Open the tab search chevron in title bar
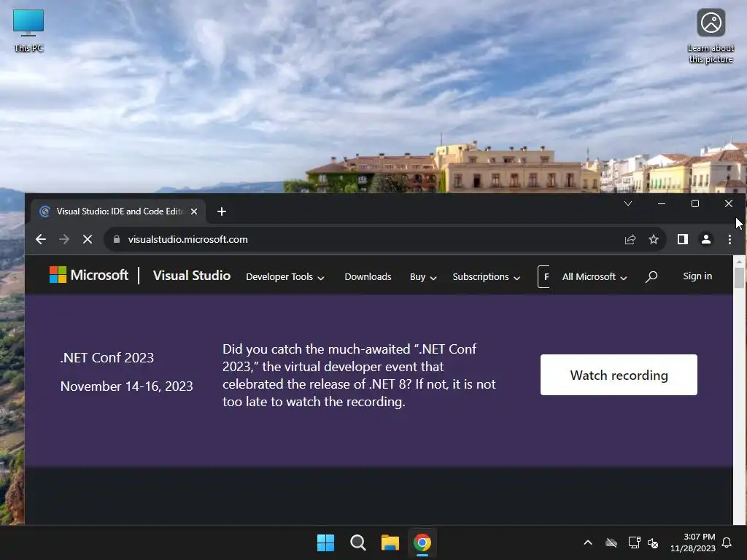747x560 pixels. click(628, 204)
